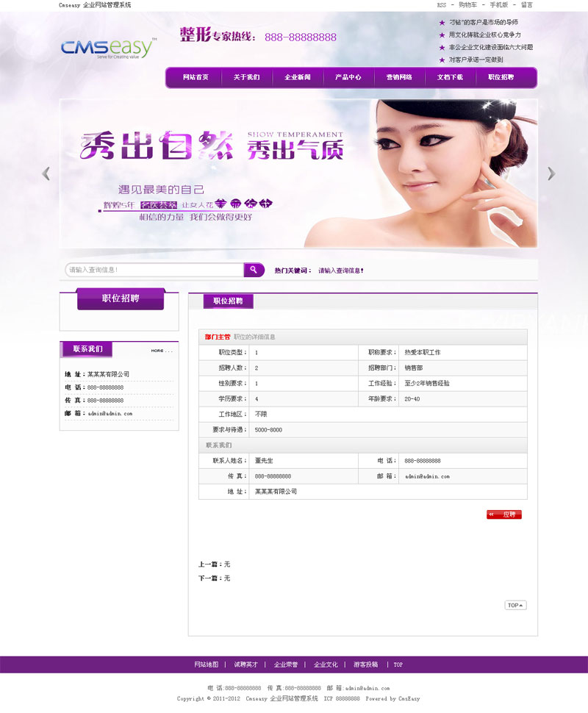Open 关于我们 navigation item
The height and width of the screenshot is (713, 588).
[246, 77]
